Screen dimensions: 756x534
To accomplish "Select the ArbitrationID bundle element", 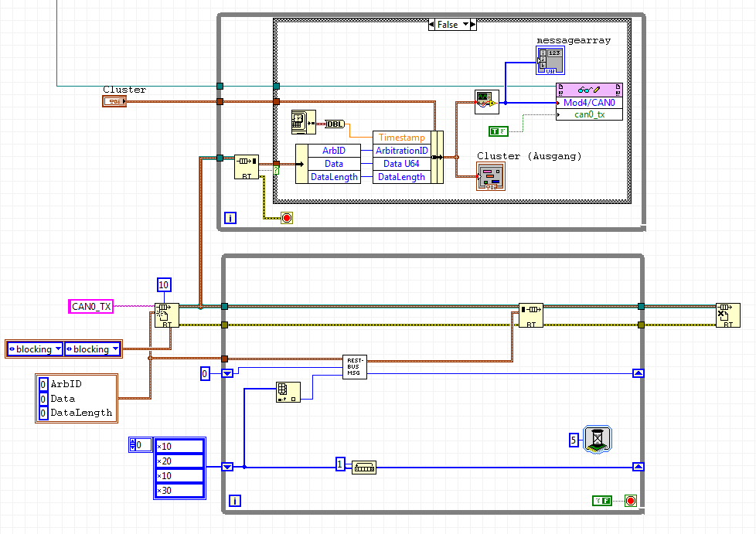I will 402,151.
